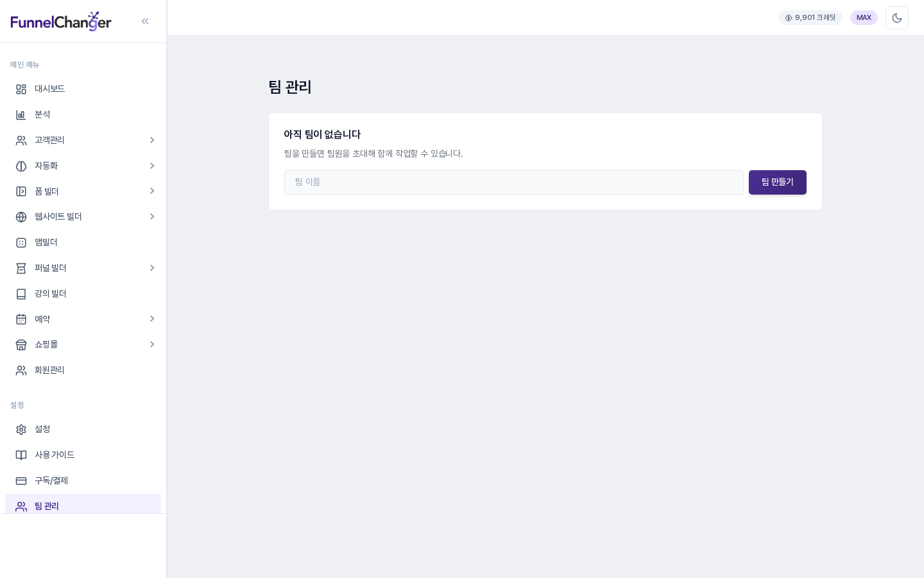Click the 분석 bar chart icon
The height and width of the screenshot is (578, 924).
coord(21,115)
